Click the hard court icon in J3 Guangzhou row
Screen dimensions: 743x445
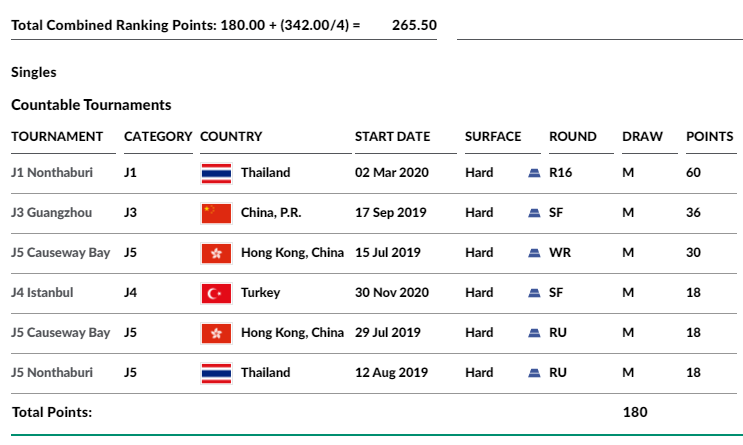pos(534,213)
